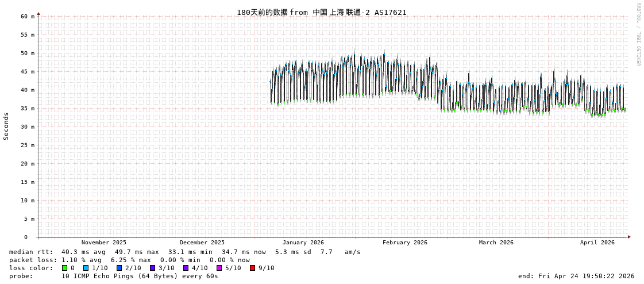The width and height of the screenshot is (644, 284).
Task: Click the red 9/10 loss color swatch
Action: (252, 268)
